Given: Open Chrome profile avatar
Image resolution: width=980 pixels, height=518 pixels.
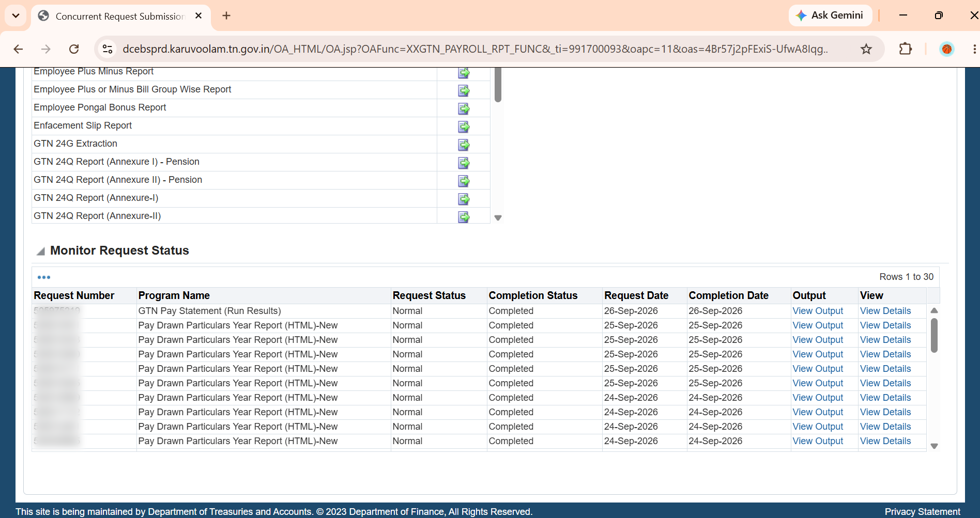Looking at the screenshot, I should click(x=947, y=49).
